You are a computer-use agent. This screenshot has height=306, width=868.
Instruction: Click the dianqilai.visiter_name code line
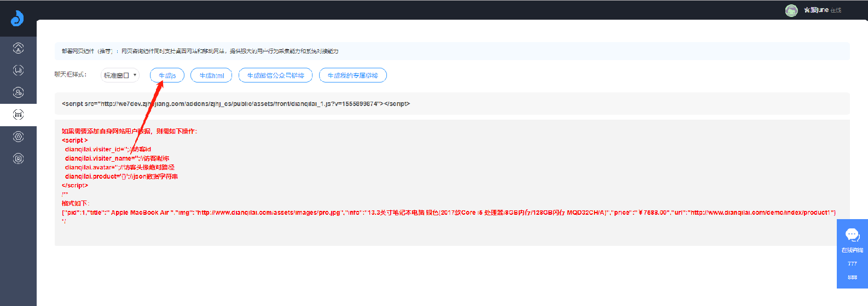[x=117, y=158]
